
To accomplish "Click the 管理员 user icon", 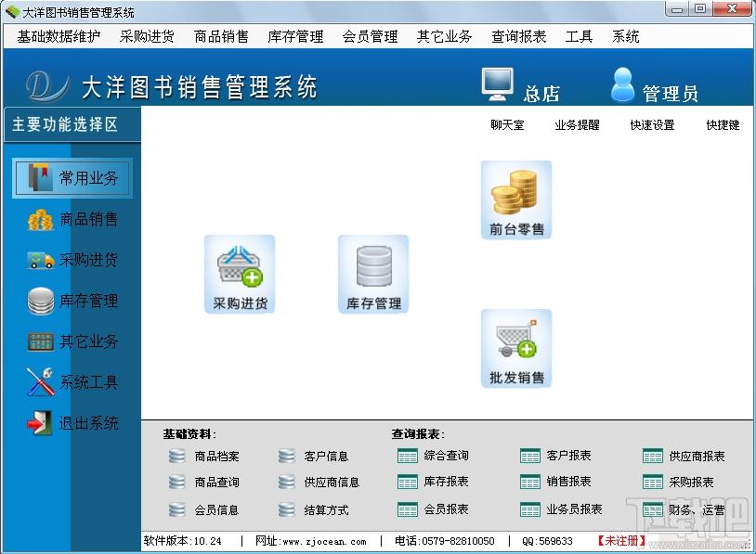I will pos(622,84).
